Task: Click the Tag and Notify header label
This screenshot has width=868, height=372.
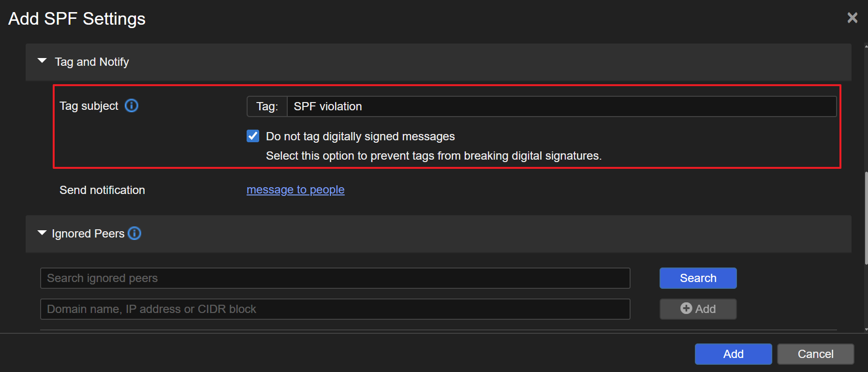Action: (92, 62)
